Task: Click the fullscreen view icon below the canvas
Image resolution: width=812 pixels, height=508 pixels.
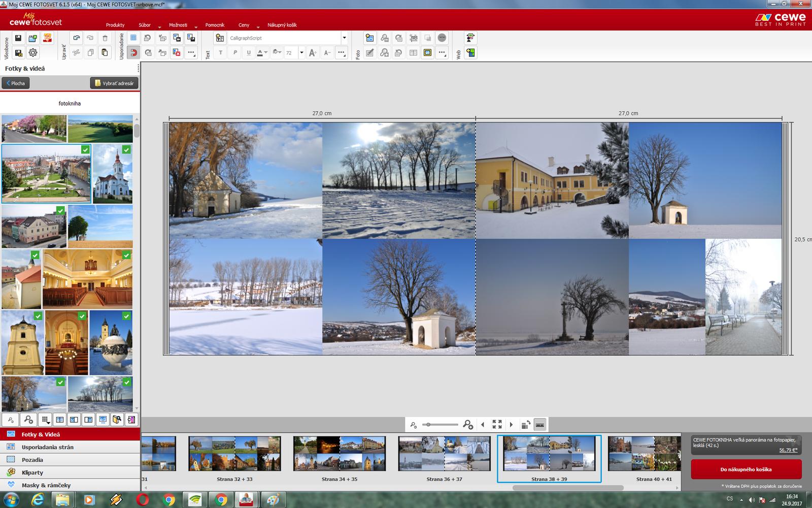Action: point(497,425)
